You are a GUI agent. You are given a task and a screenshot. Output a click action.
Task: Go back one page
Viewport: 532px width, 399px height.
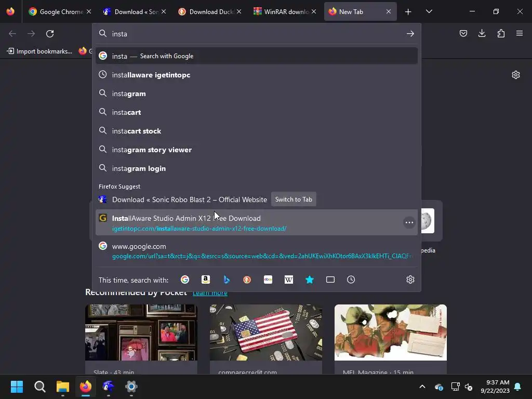click(12, 34)
